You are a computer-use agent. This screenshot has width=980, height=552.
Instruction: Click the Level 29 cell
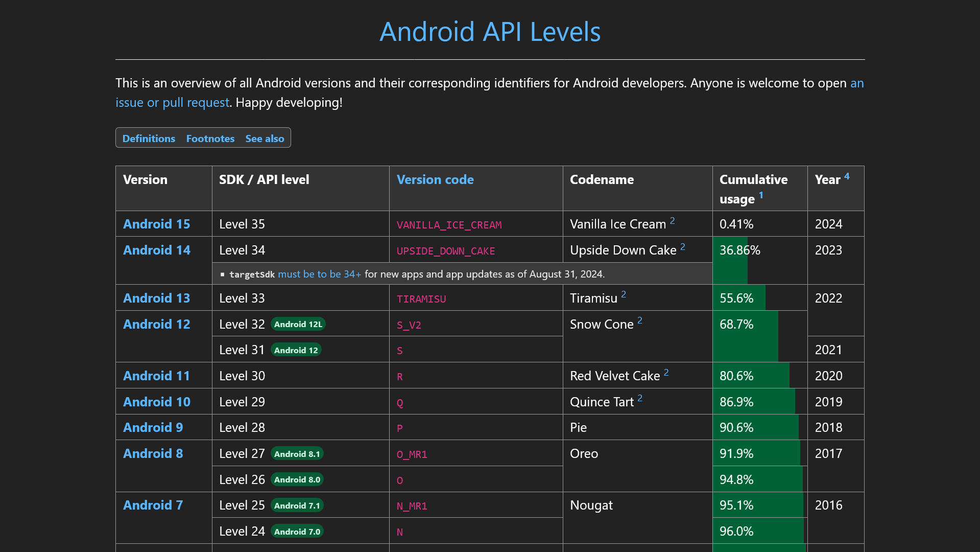click(x=301, y=402)
